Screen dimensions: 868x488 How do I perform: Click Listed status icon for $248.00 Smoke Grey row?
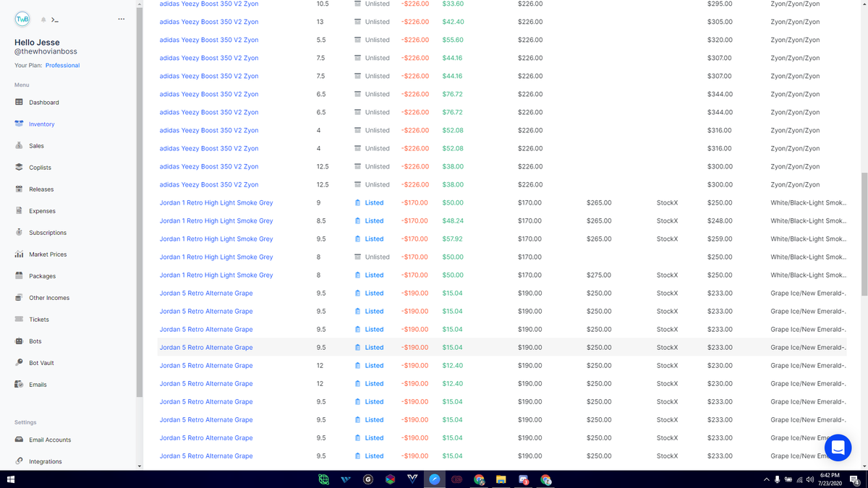[358, 221]
